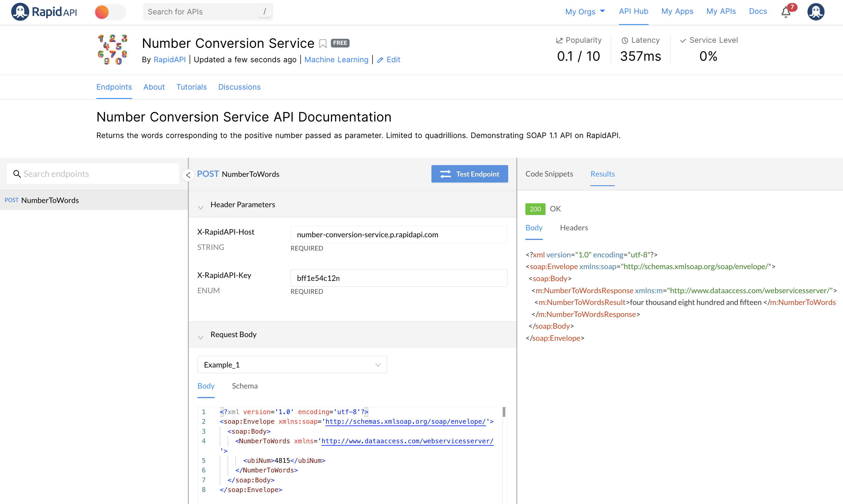Collapse the Header Parameters section
This screenshot has width=843, height=504.
201,207
